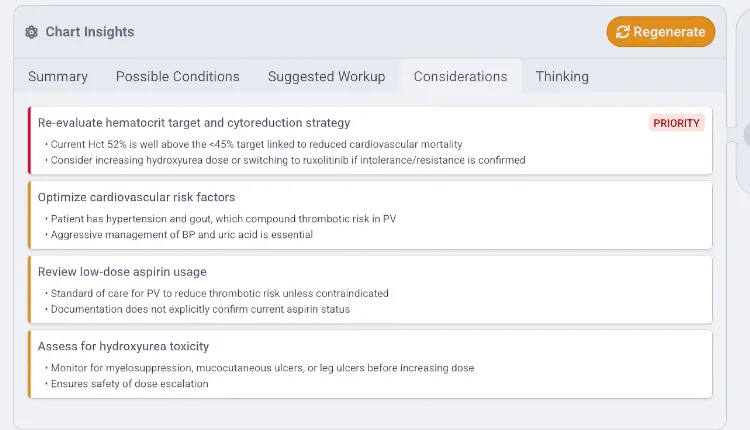Click the PRIORITY badge
Screen dimensions: 750x430
click(x=676, y=123)
